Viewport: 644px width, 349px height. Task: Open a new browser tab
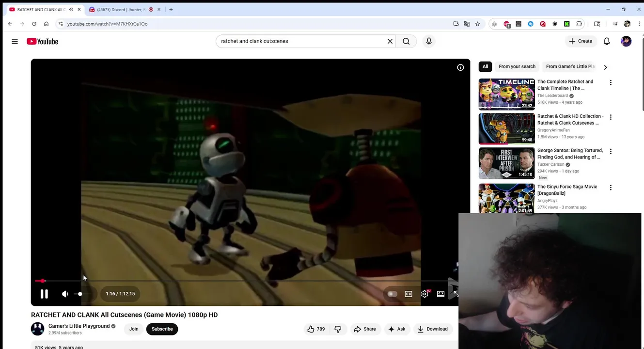pos(171,9)
